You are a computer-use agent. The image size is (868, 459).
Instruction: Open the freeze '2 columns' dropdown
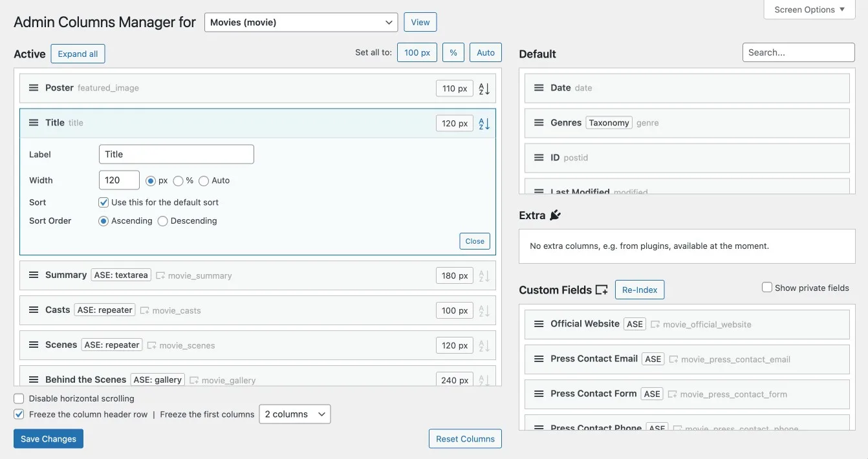[294, 414]
